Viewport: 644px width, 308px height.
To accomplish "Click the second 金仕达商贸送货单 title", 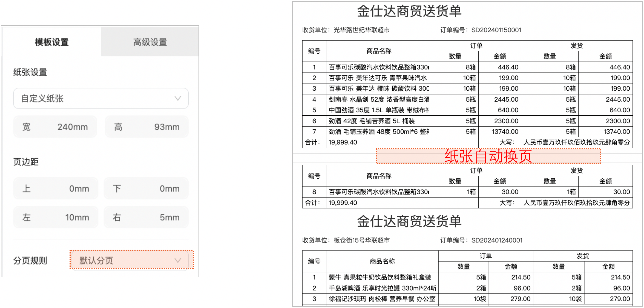I will click(409, 221).
